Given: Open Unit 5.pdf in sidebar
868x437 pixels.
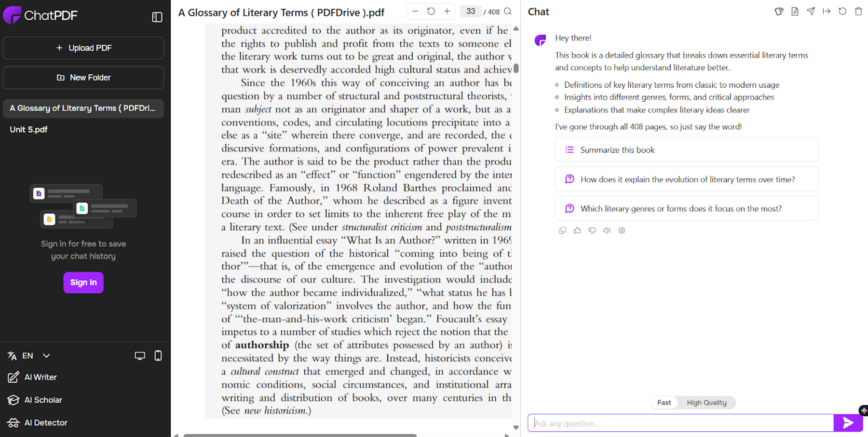Looking at the screenshot, I should click(x=83, y=130).
